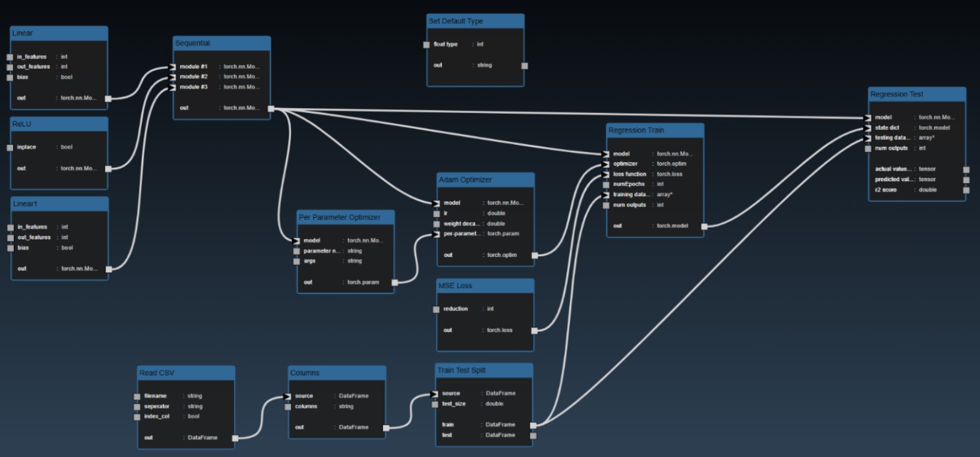Click the Columns node's columns input port
Screen dimensions: 980x457
click(x=288, y=407)
